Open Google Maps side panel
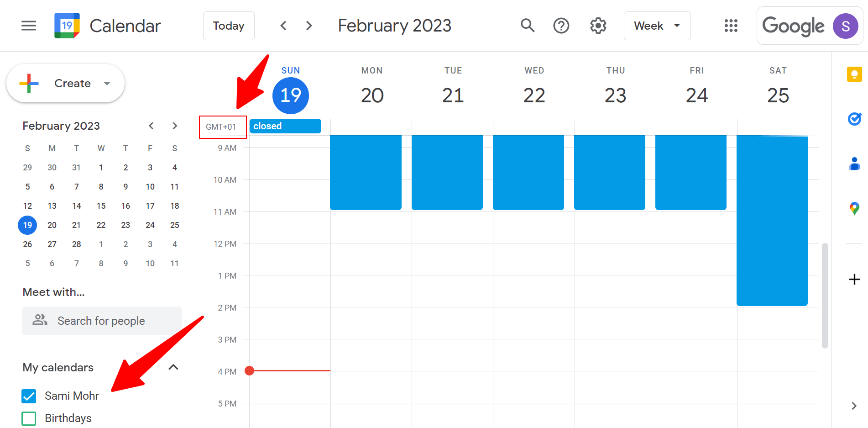This screenshot has height=428, width=868. pos(854,208)
